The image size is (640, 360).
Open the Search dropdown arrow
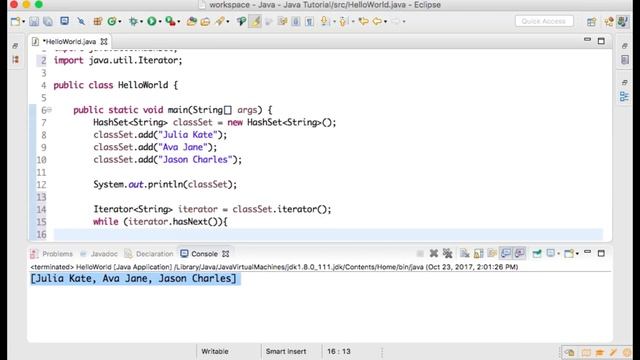coord(227,22)
